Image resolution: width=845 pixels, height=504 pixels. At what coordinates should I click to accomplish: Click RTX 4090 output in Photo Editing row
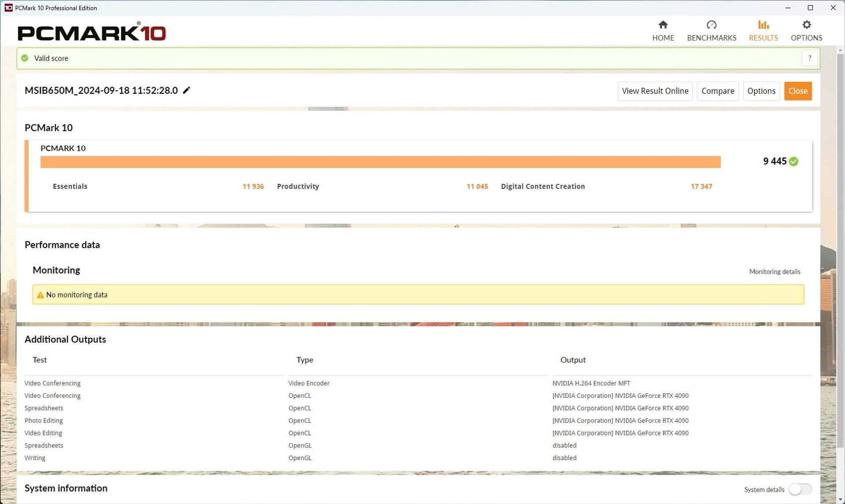click(x=620, y=420)
